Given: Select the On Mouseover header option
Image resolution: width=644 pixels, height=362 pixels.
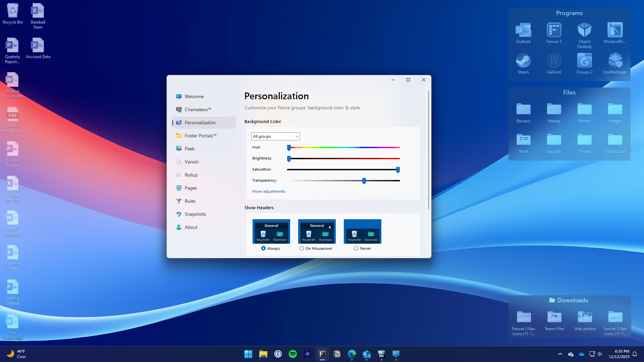Looking at the screenshot, I should 302,248.
